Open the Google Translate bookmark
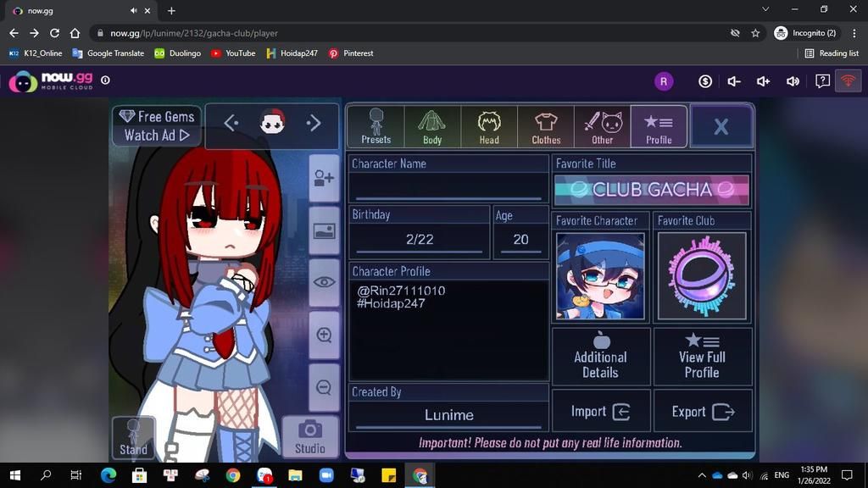 pyautogui.click(x=108, y=53)
